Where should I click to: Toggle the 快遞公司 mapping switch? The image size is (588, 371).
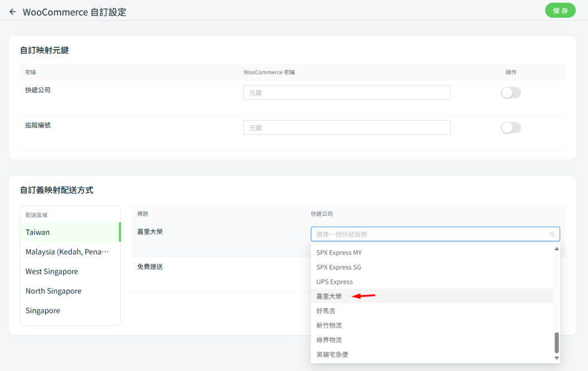coord(511,93)
